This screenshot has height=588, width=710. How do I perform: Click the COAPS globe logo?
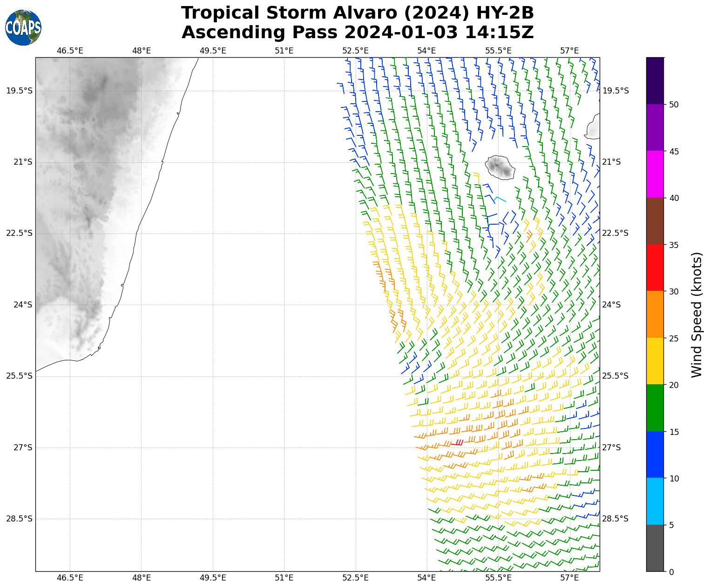click(23, 27)
